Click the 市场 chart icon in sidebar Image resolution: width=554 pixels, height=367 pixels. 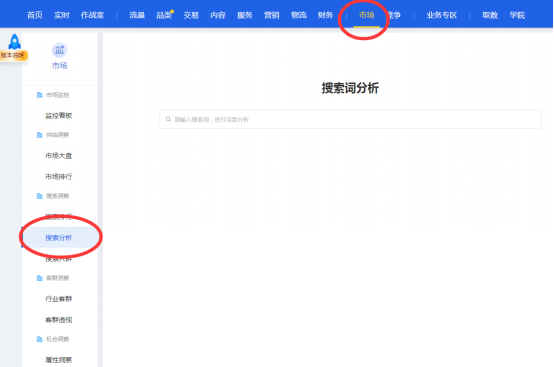coord(59,50)
